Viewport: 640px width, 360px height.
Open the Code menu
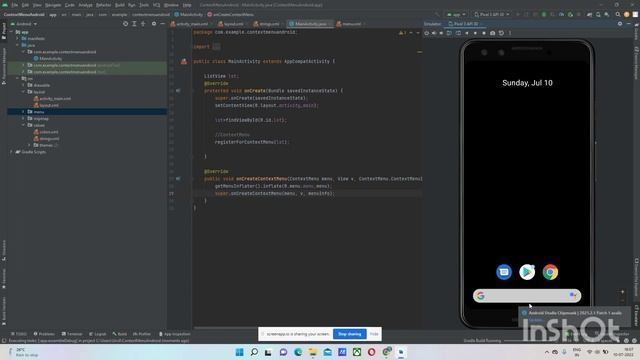(69, 5)
